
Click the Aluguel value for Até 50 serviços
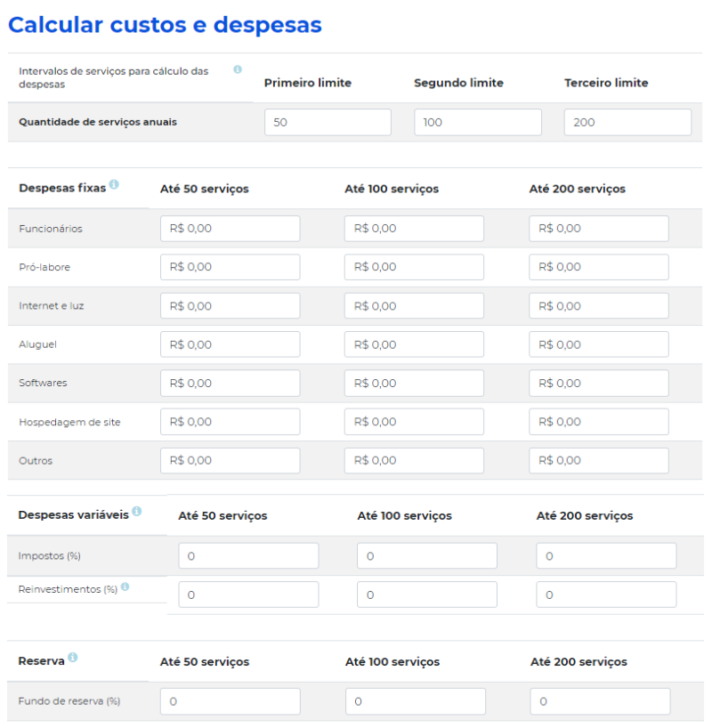229,344
